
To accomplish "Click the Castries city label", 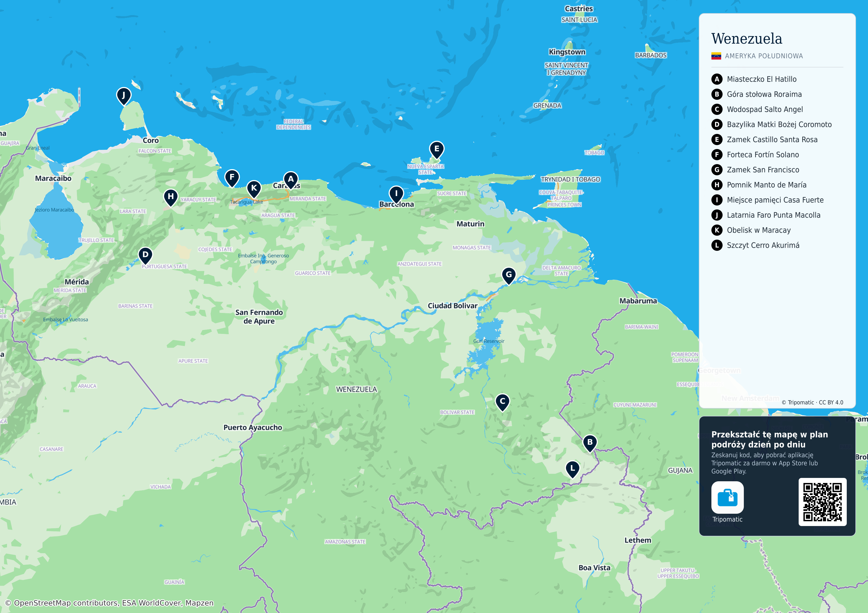I will (x=579, y=9).
